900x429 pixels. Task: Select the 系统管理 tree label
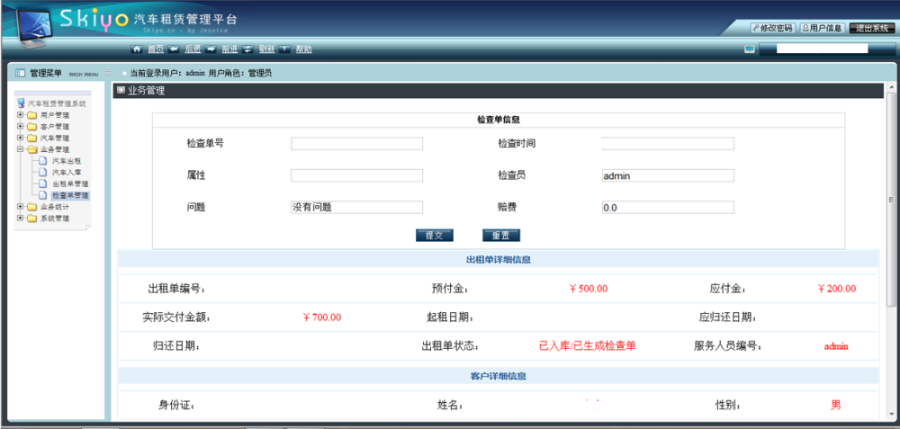click(x=55, y=218)
